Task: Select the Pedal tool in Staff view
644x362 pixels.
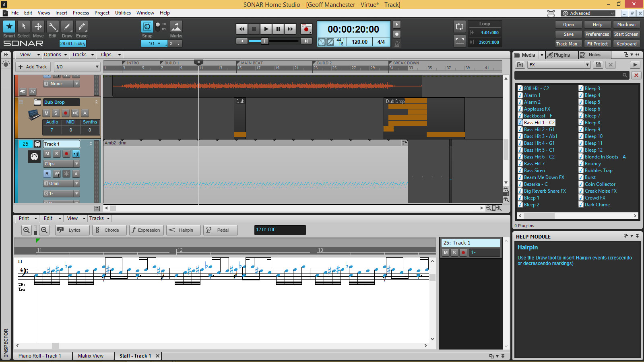Action: click(220, 230)
